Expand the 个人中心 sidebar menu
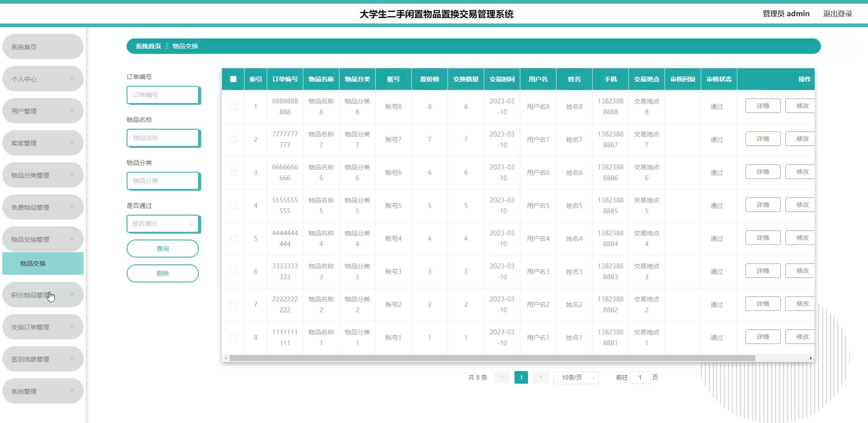This screenshot has width=868, height=423. pyautogui.click(x=43, y=79)
